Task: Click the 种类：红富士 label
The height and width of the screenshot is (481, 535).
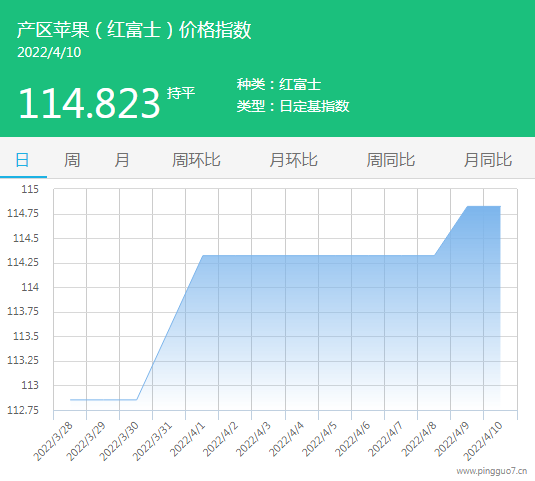Action: 279,84
